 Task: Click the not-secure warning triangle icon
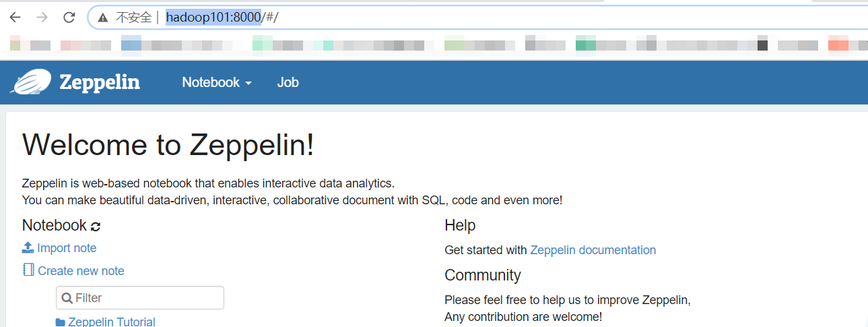click(x=102, y=18)
